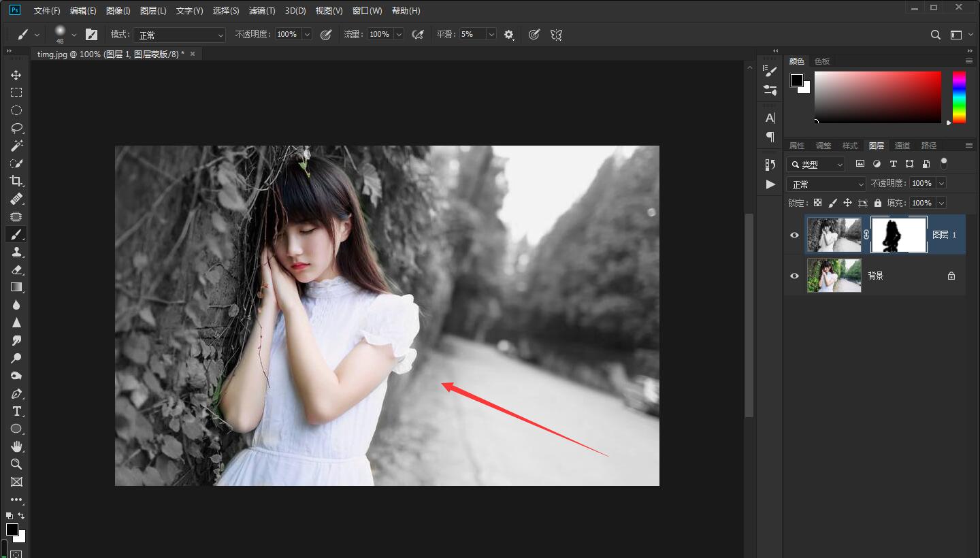
Task: Close the timg.jpg document tab
Action: coord(193,54)
